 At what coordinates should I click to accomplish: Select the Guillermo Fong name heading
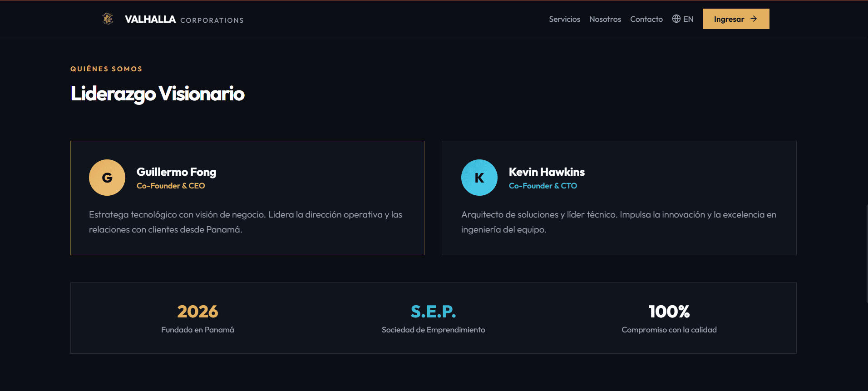click(x=176, y=172)
